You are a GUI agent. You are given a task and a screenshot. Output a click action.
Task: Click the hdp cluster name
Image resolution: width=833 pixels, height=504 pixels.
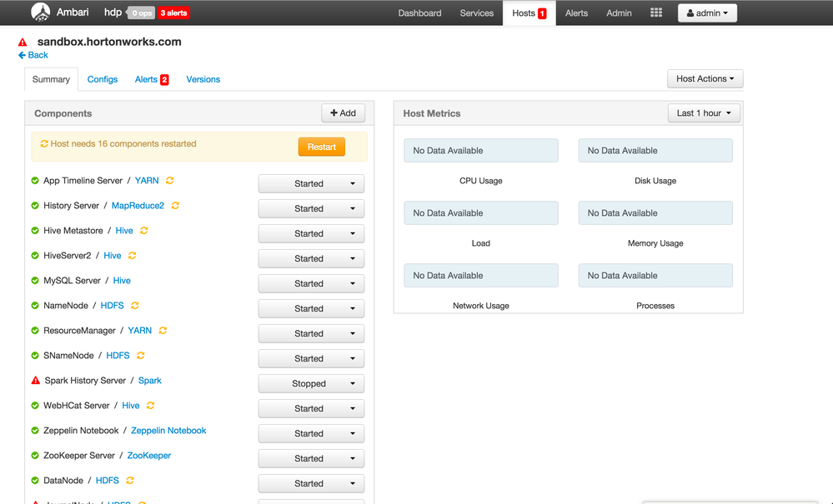point(113,12)
